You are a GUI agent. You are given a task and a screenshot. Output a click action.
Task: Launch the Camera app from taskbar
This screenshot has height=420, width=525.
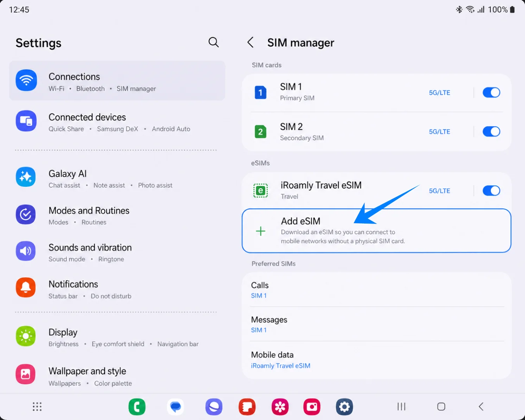[x=312, y=407]
